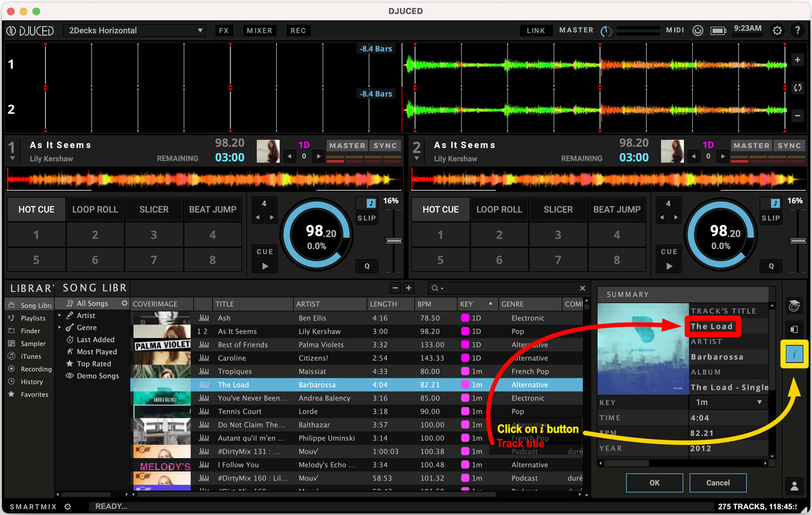Click KEY column sort arrow
This screenshot has width=812, height=515.
point(491,303)
